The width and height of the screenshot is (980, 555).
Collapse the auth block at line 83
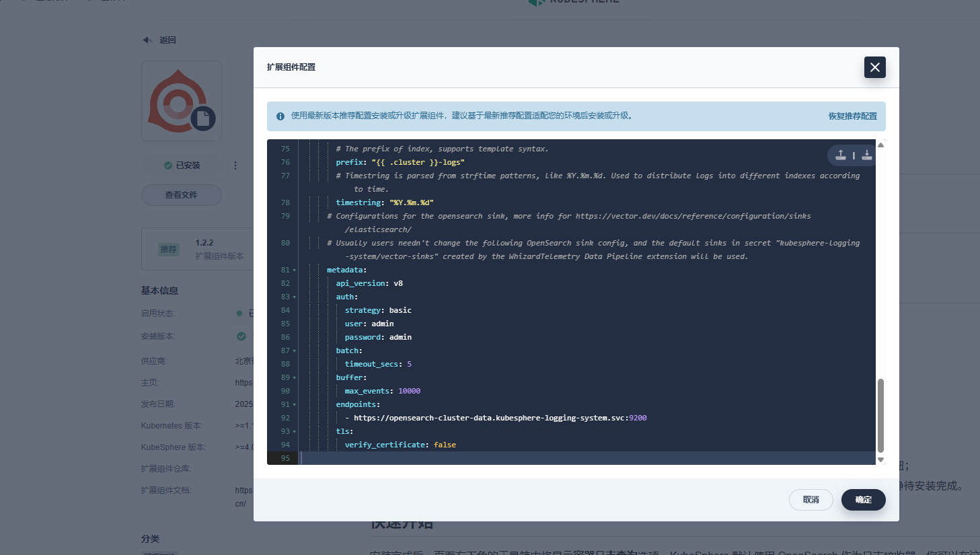295,297
